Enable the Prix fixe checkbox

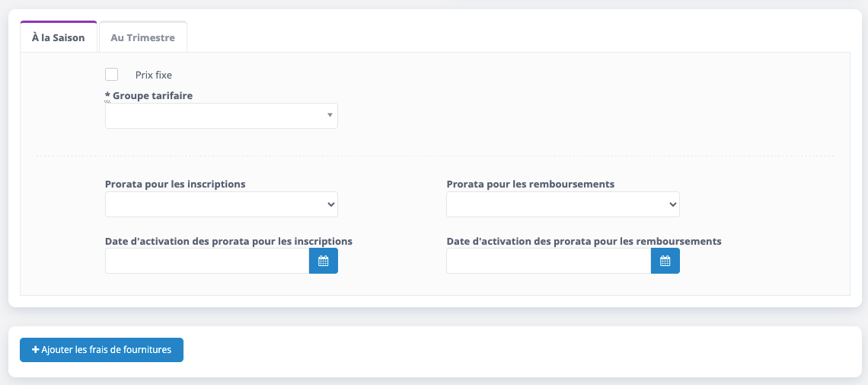(111, 74)
